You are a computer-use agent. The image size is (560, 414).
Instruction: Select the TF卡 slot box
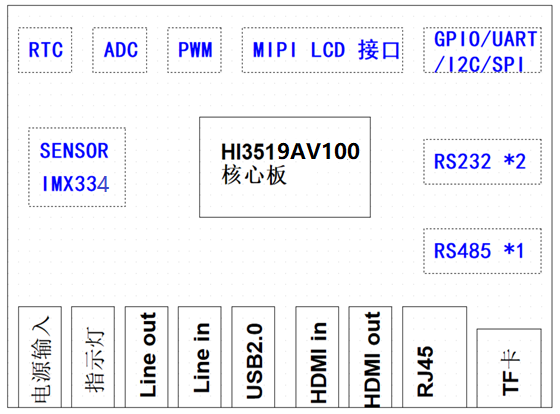tap(509, 368)
